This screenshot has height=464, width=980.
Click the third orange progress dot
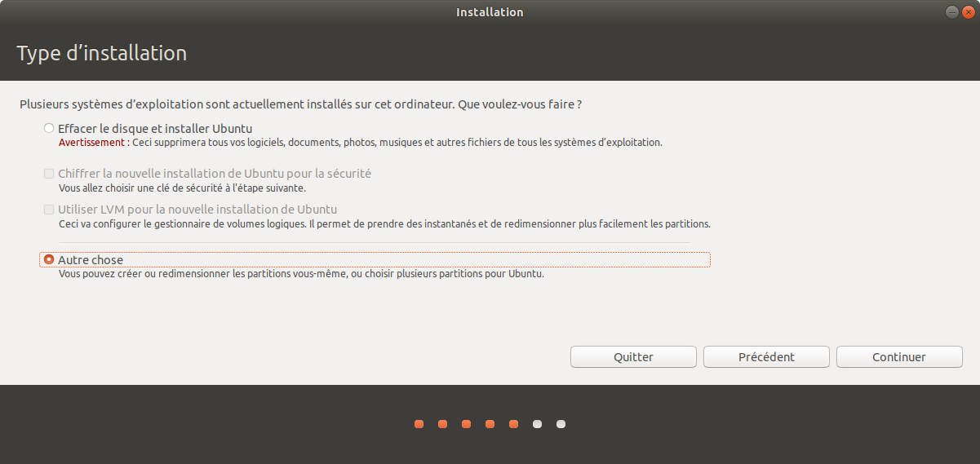pyautogui.click(x=466, y=424)
